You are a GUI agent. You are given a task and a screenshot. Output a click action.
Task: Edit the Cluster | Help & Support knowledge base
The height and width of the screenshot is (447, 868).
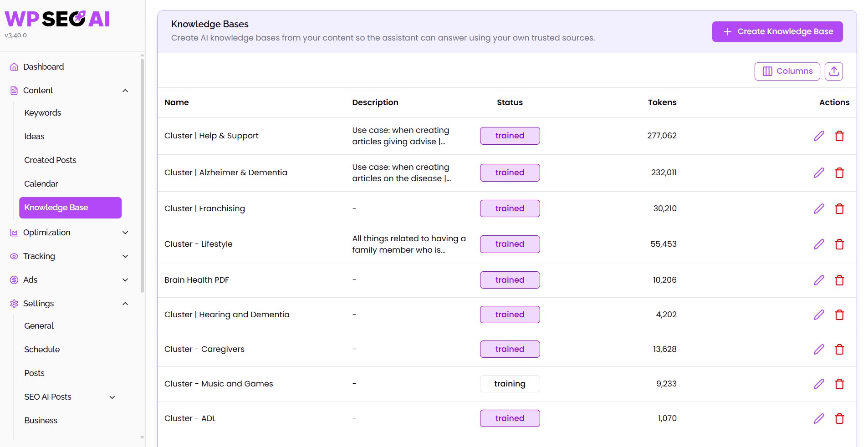point(819,136)
